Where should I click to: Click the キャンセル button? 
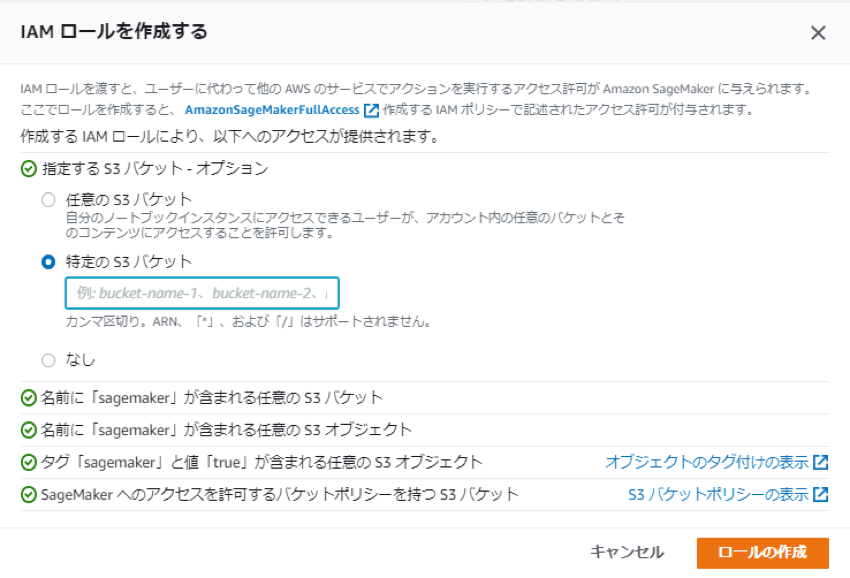[630, 551]
